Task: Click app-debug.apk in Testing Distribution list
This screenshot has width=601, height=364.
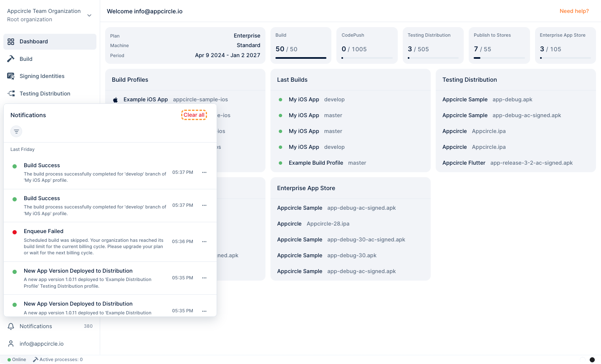Action: pyautogui.click(x=513, y=100)
